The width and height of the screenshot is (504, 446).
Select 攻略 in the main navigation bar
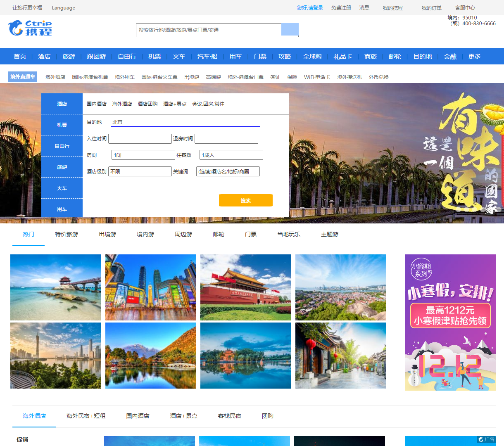[284, 56]
